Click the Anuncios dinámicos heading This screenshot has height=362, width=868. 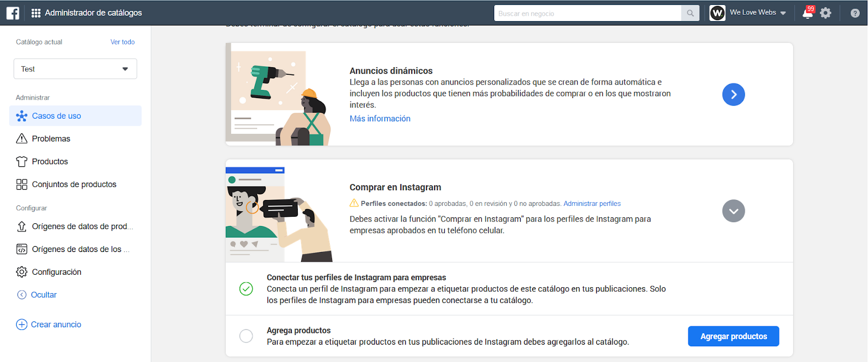(391, 71)
